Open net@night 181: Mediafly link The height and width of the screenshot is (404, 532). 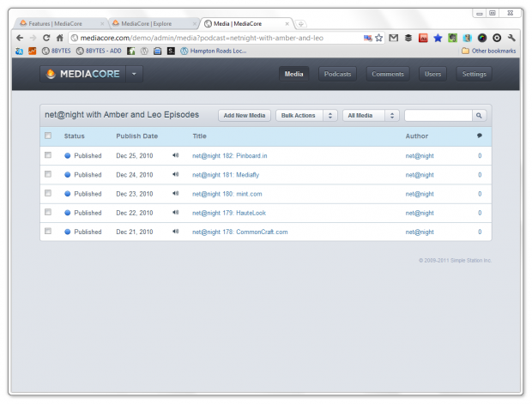tap(226, 175)
